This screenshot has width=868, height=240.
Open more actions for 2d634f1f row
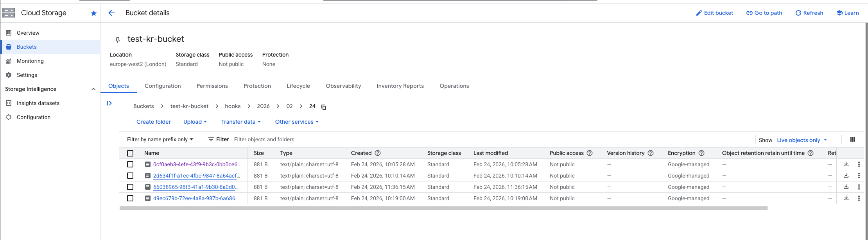point(859,176)
